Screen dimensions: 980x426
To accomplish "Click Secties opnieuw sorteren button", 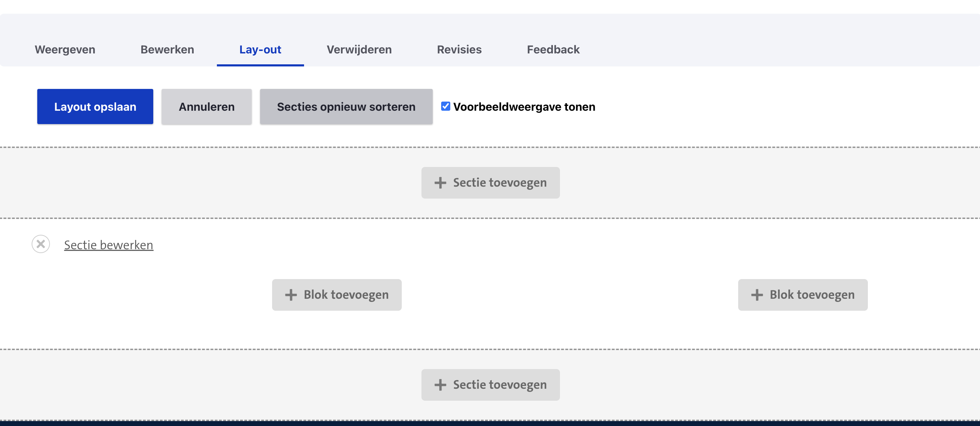I will 346,106.
